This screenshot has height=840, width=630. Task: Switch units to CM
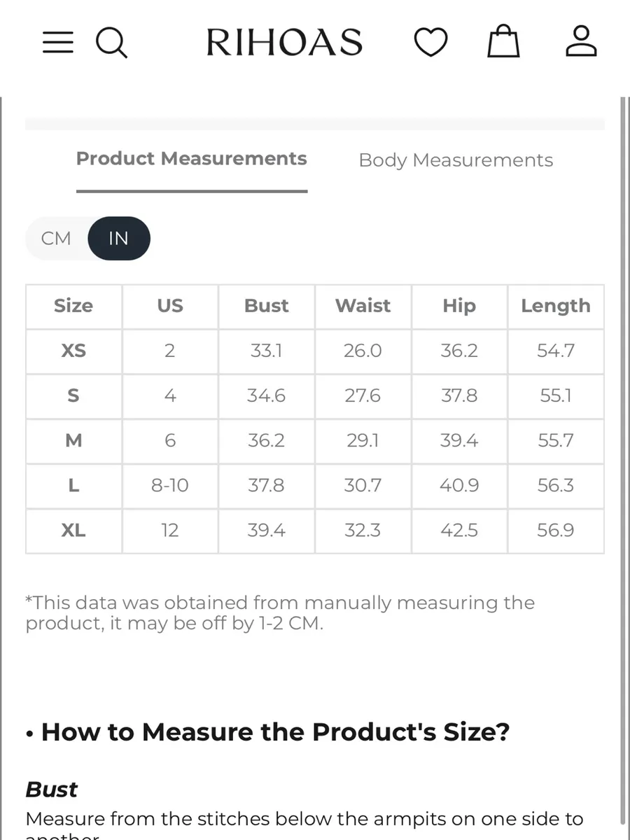tap(56, 239)
